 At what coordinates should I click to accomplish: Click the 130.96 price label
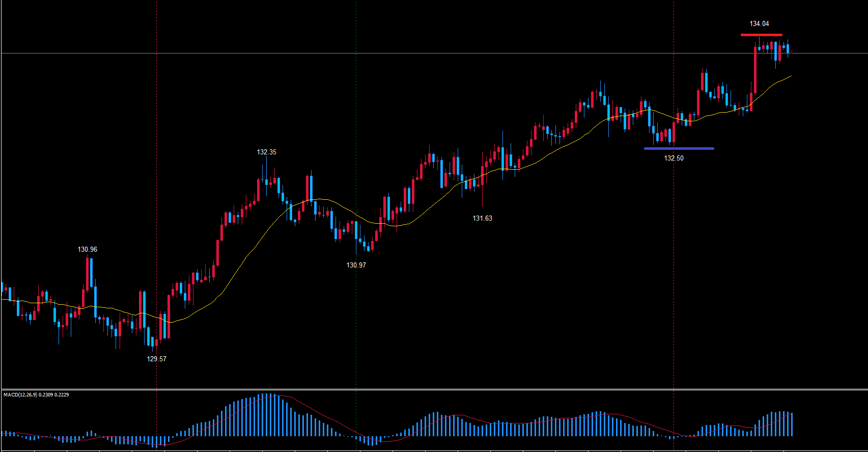(87, 250)
